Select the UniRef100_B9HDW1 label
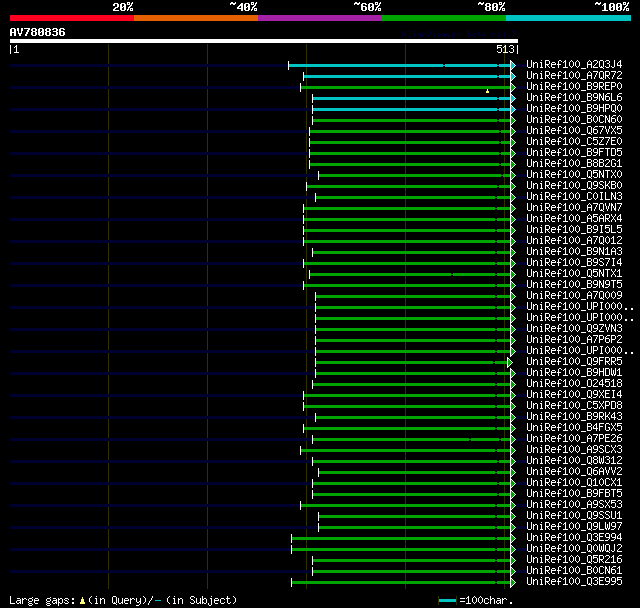The height and width of the screenshot is (608, 640). pos(574,373)
